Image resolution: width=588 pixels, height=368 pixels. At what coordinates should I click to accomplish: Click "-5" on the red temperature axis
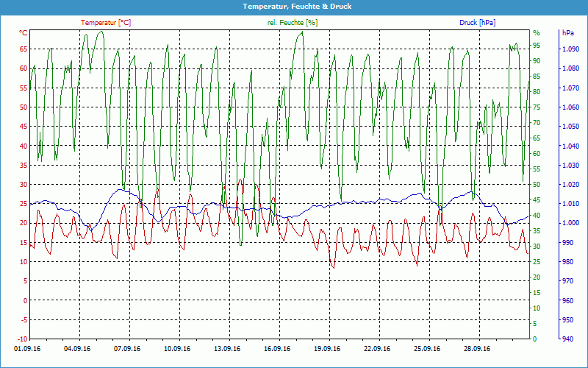(24, 320)
